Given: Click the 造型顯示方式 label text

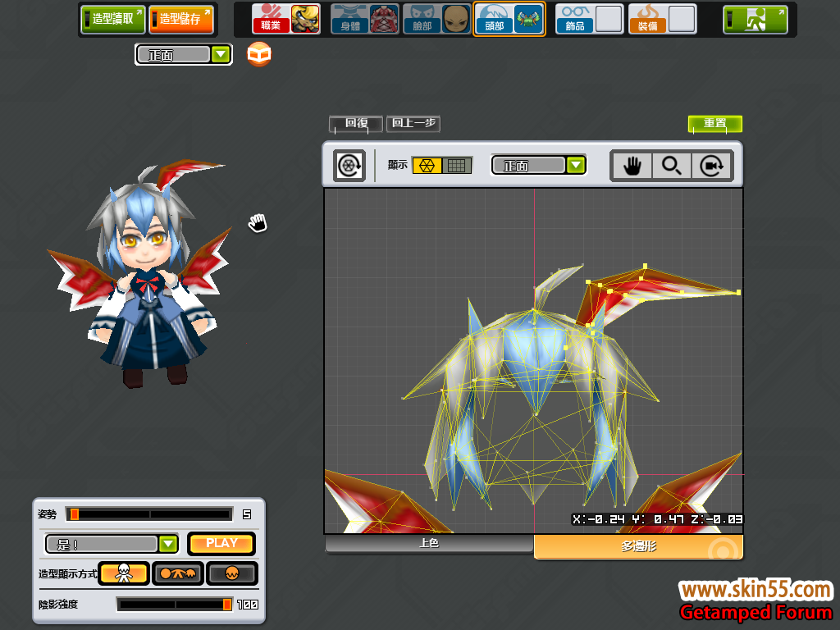Looking at the screenshot, I should 67,573.
